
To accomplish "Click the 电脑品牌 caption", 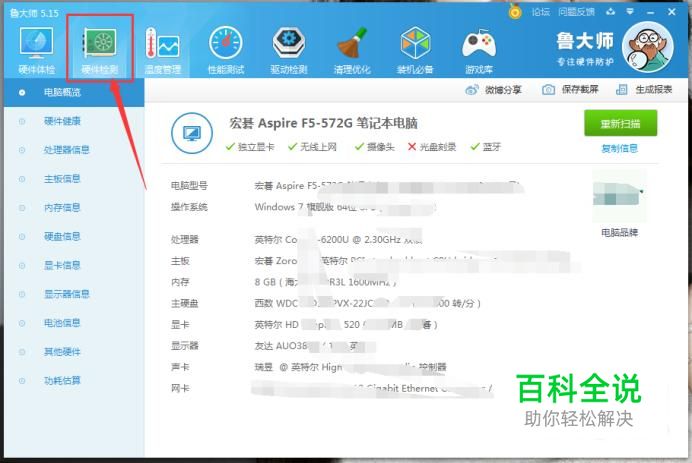I will tap(619, 233).
